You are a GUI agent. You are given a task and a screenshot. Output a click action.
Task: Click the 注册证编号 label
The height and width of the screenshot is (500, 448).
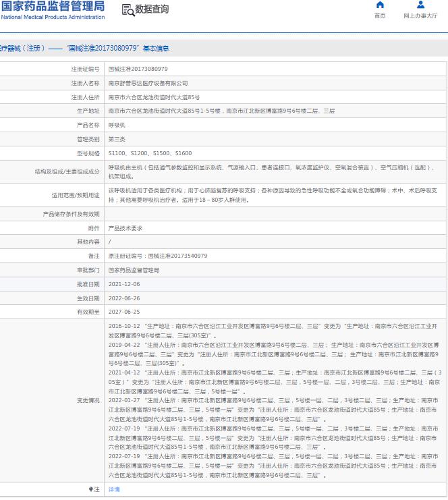pos(85,69)
